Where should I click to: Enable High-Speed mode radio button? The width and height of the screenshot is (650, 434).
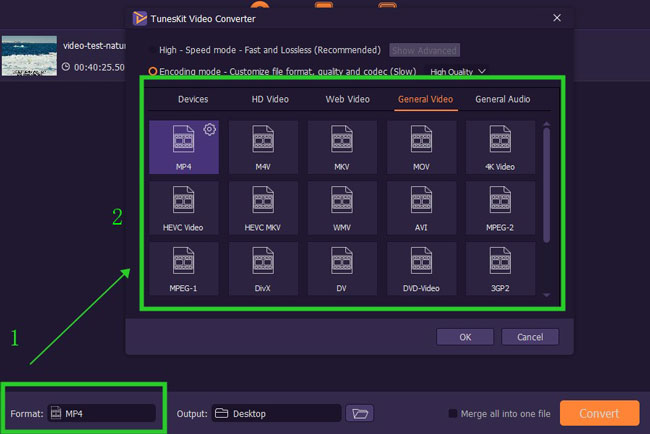coord(152,50)
